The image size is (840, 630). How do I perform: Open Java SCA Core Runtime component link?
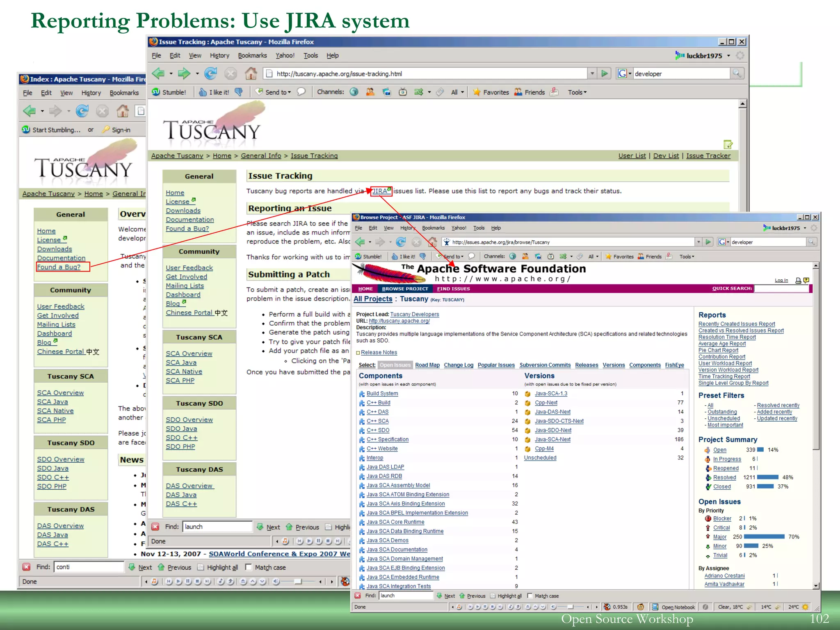pyautogui.click(x=395, y=522)
